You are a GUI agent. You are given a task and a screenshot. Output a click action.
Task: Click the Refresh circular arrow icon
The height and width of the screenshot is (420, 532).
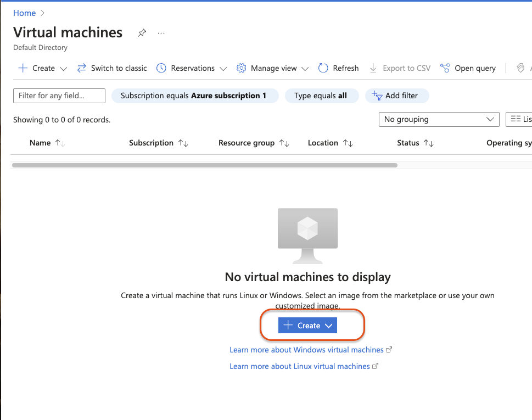[x=323, y=68]
